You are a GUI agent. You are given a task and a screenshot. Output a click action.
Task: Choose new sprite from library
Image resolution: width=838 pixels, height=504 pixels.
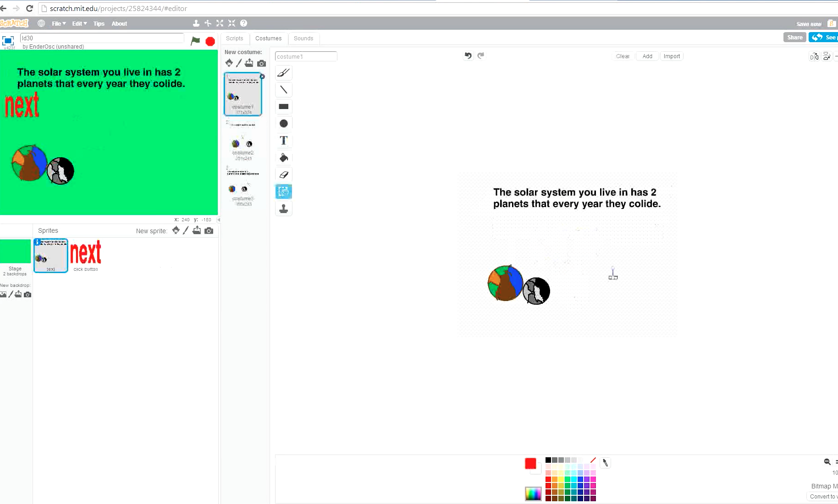[176, 230]
